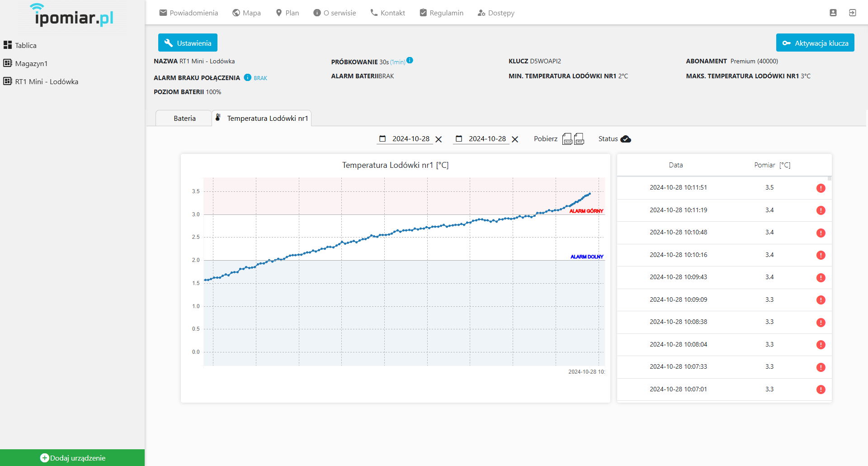868x466 pixels.
Task: Open the start date calendar picker
Action: click(x=382, y=139)
